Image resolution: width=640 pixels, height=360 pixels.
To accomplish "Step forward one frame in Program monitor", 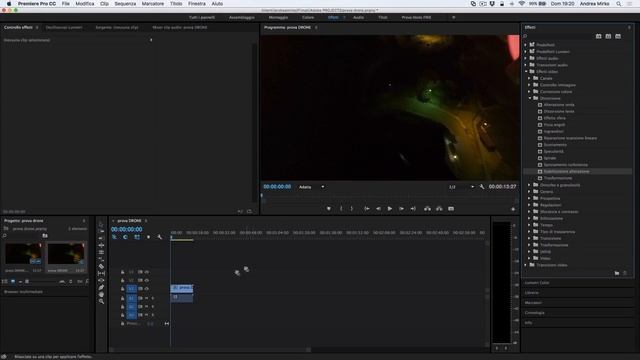I will point(402,209).
